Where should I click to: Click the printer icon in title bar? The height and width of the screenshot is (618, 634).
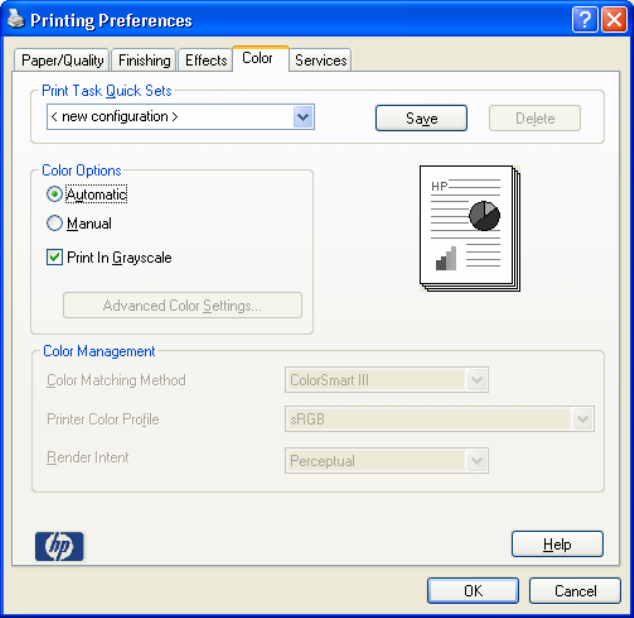tap(15, 20)
